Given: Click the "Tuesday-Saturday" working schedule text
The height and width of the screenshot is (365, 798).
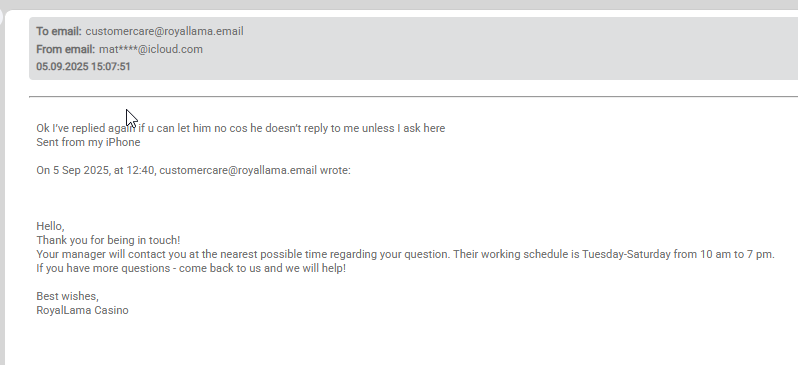Looking at the screenshot, I should 626,254.
